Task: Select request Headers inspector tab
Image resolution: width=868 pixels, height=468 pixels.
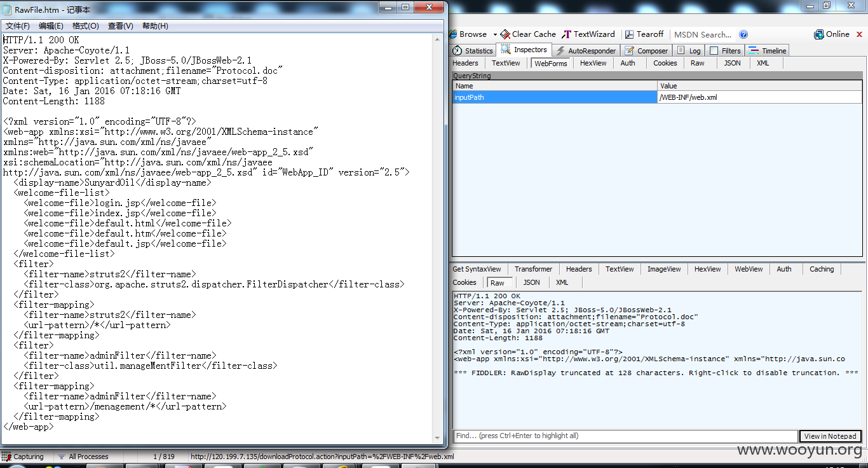Action: [x=465, y=63]
